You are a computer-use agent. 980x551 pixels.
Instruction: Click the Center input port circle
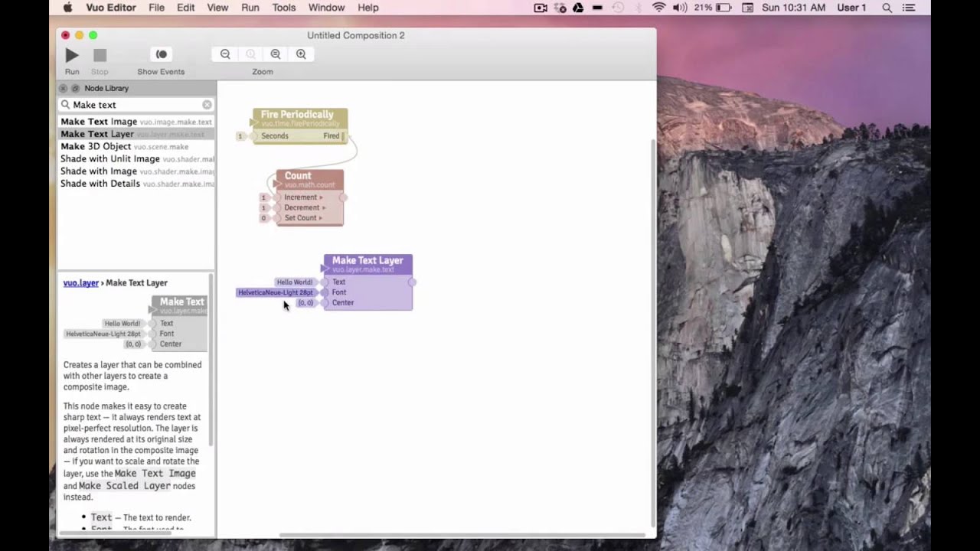[325, 303]
